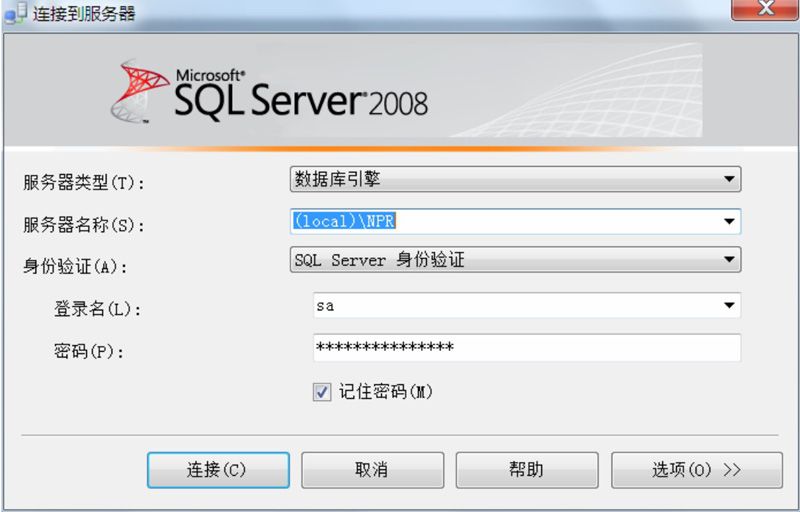Screen dimensions: 800x512
Task: Select the (local)\NPR server name text
Action: 344,221
